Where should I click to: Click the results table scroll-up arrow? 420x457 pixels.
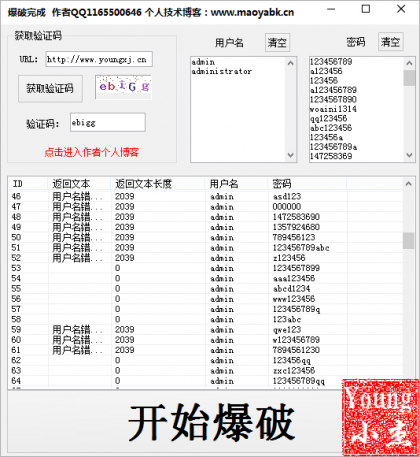point(408,184)
